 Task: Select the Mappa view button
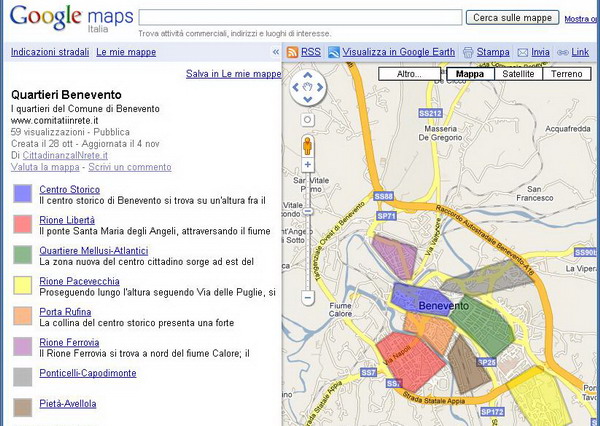(x=470, y=74)
